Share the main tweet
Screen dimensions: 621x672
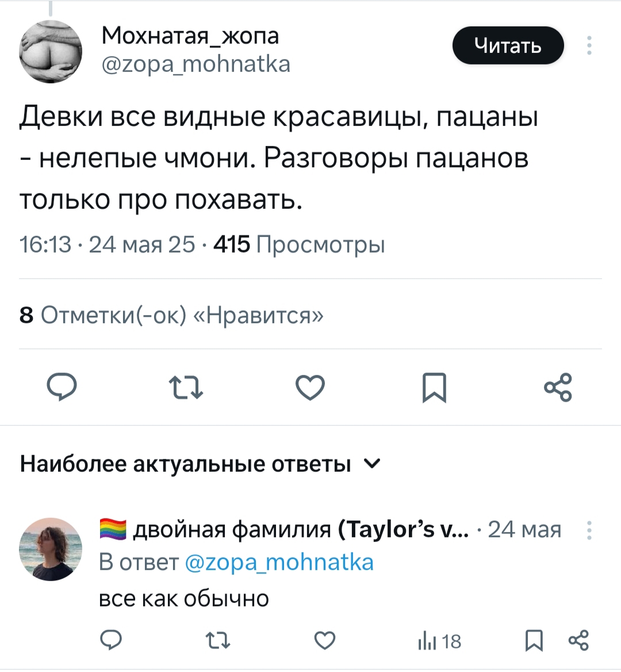558,387
